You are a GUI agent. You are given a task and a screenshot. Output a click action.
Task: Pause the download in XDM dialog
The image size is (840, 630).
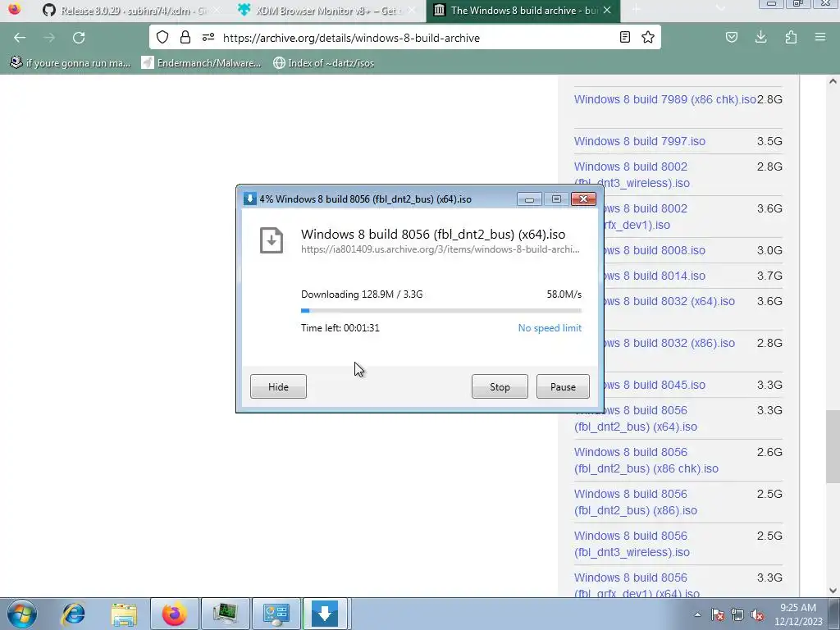click(x=563, y=387)
